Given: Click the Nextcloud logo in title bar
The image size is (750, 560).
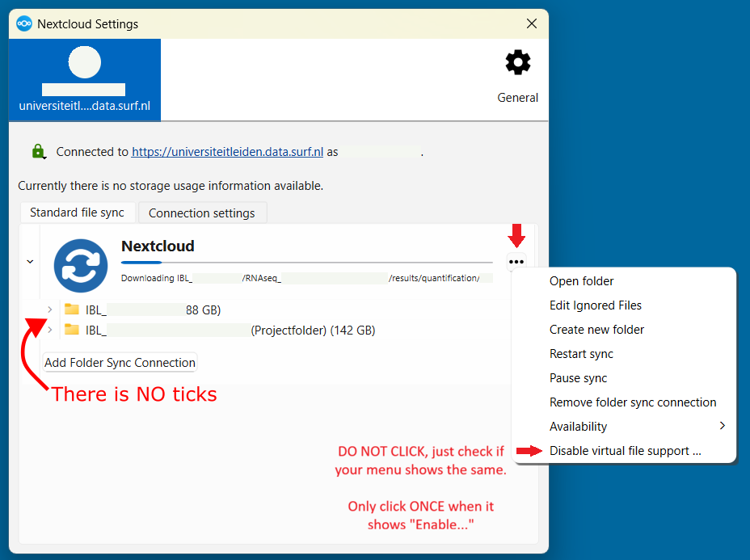Looking at the screenshot, I should point(24,23).
